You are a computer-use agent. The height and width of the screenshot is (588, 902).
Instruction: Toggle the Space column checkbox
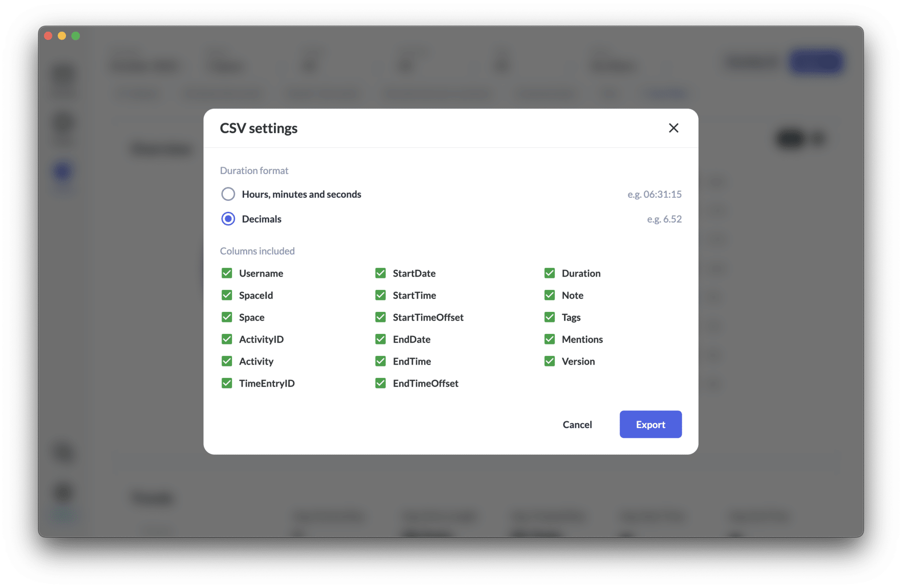pos(227,317)
